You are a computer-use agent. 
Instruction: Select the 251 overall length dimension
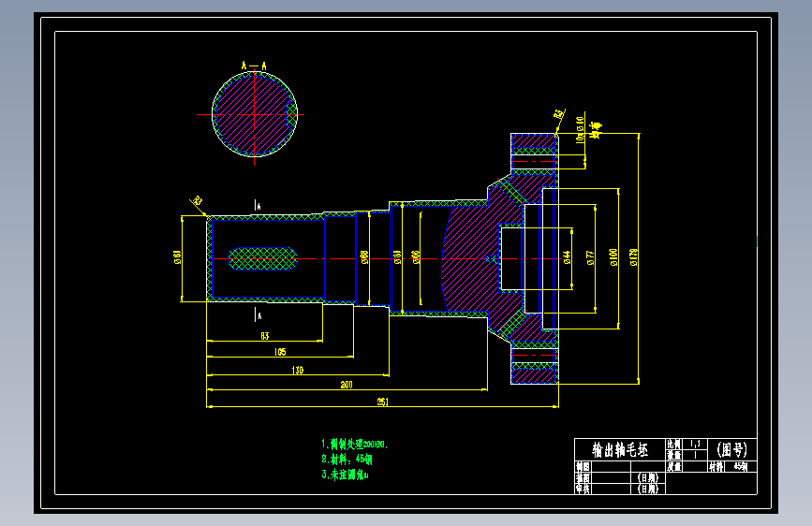pos(383,402)
